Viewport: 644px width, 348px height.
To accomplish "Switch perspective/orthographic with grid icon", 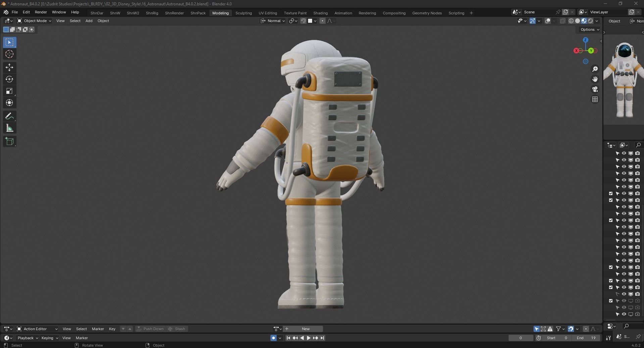I will point(595,99).
